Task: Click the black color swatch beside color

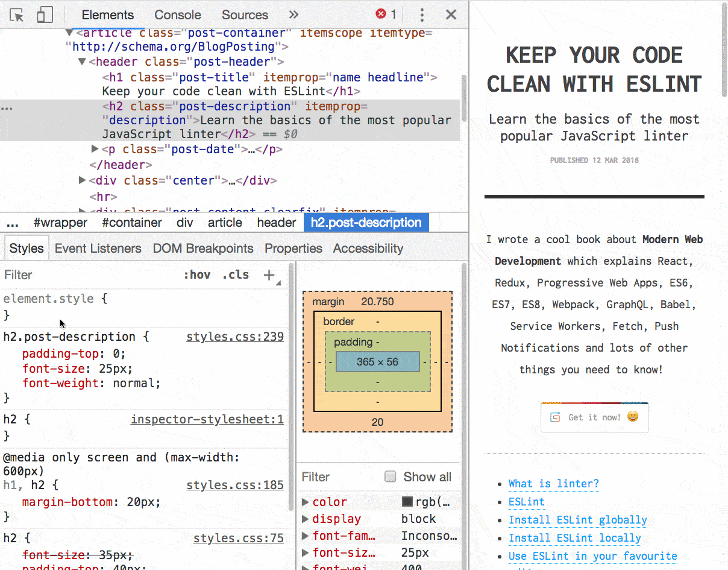Action: pos(409,502)
